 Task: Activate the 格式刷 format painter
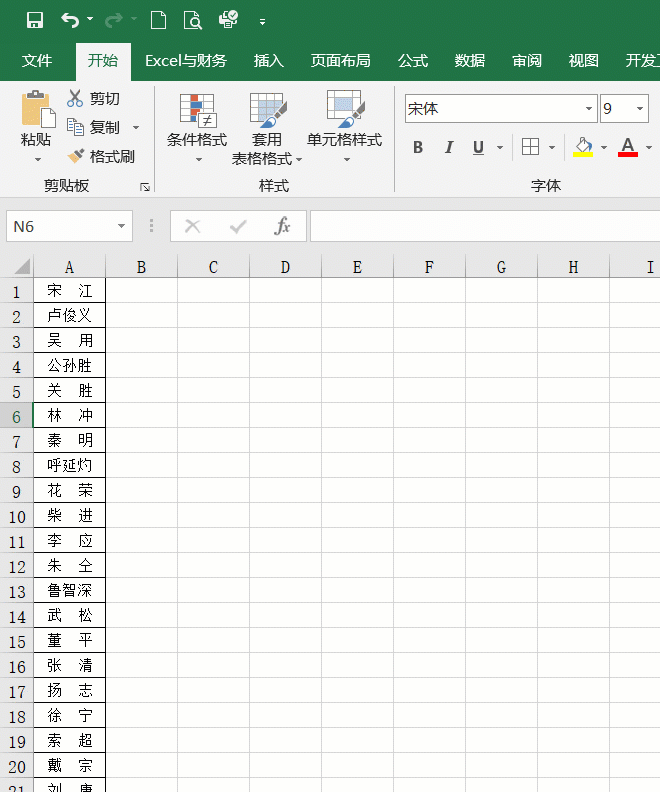click(101, 156)
